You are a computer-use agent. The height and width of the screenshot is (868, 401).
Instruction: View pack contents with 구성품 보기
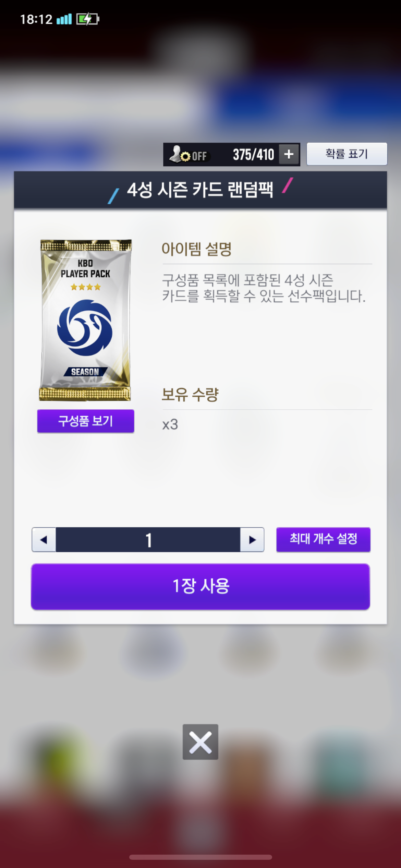click(85, 421)
